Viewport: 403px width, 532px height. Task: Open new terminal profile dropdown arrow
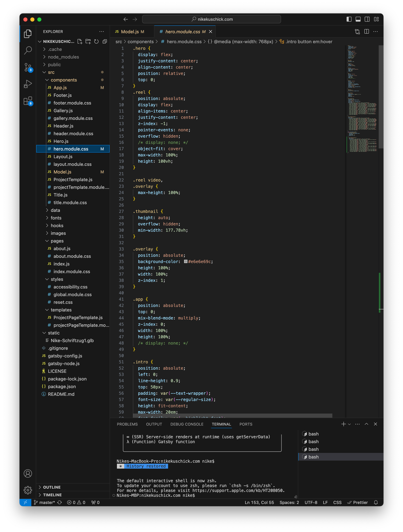[349, 424]
